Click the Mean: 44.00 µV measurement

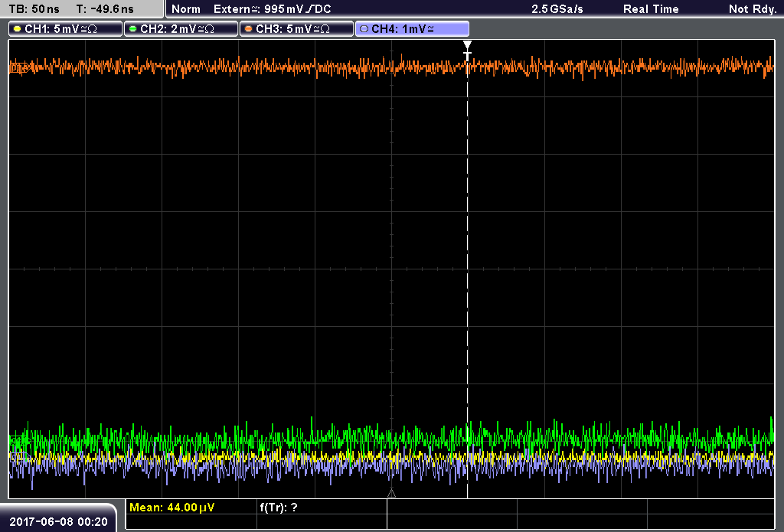[172, 508]
